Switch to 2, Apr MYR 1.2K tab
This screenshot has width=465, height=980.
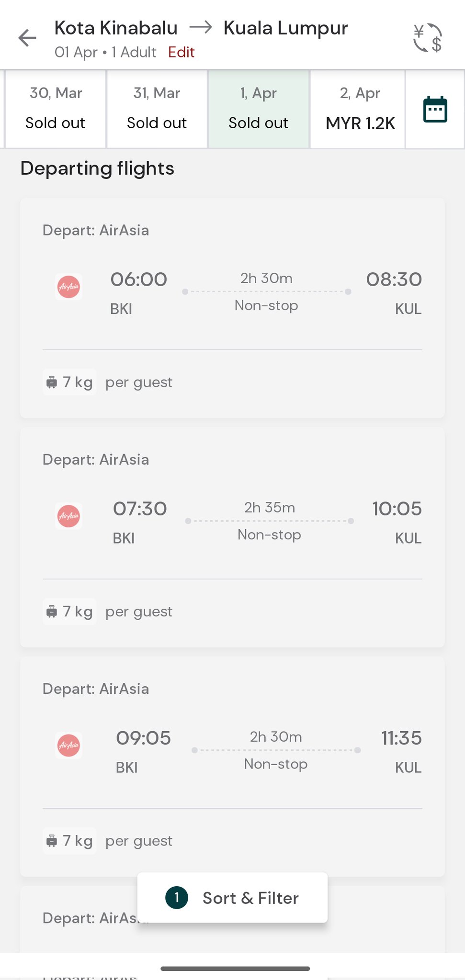tap(360, 109)
